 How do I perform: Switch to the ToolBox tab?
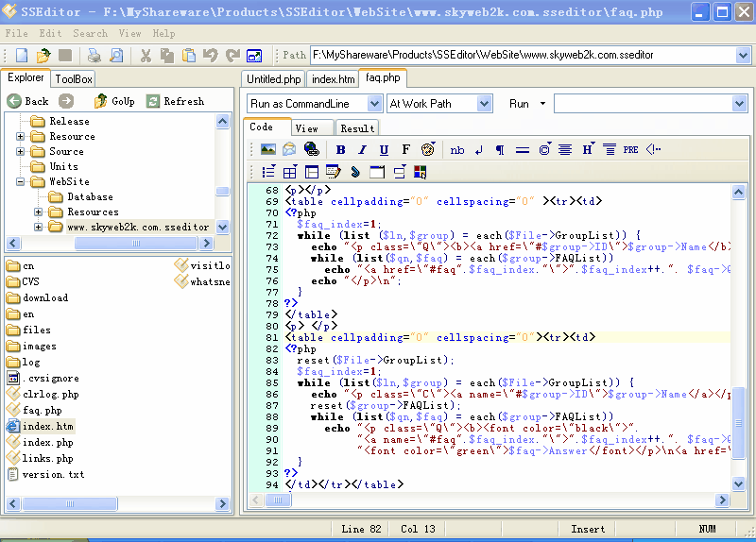coord(74,79)
